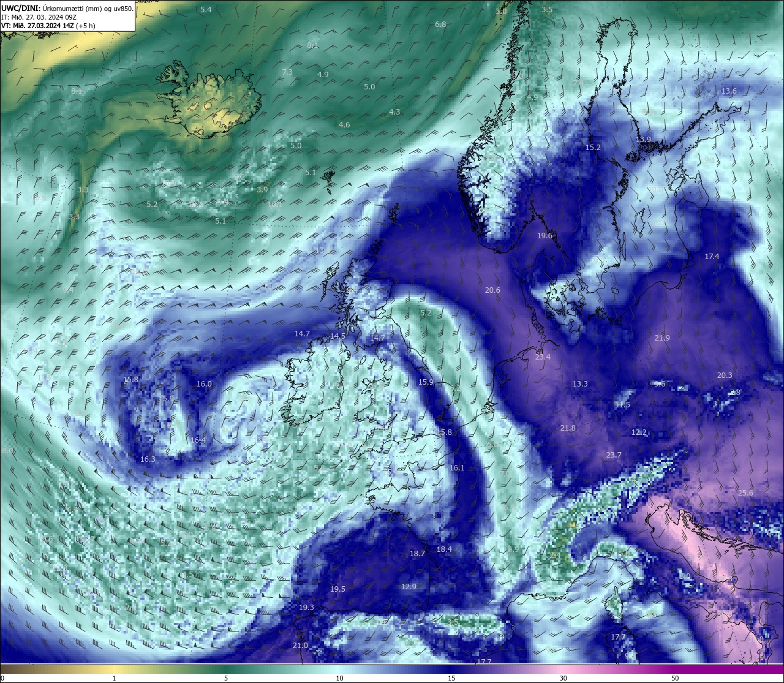Click the map value '13.6'
The image size is (784, 683).
tap(729, 91)
